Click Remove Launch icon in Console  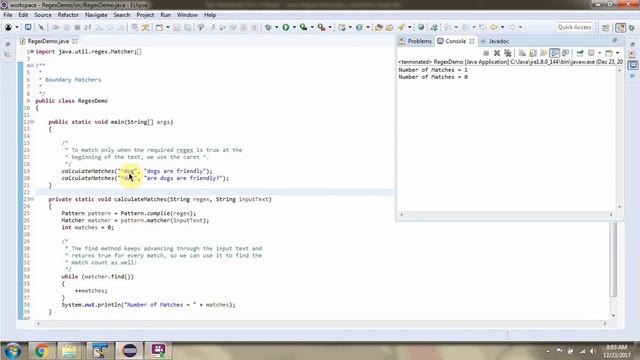pyautogui.click(x=497, y=53)
